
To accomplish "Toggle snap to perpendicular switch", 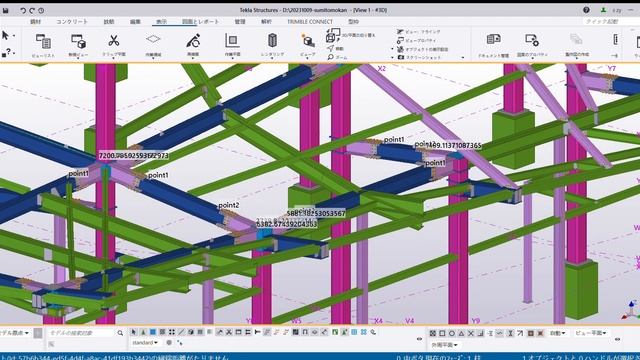I will click(480, 333).
